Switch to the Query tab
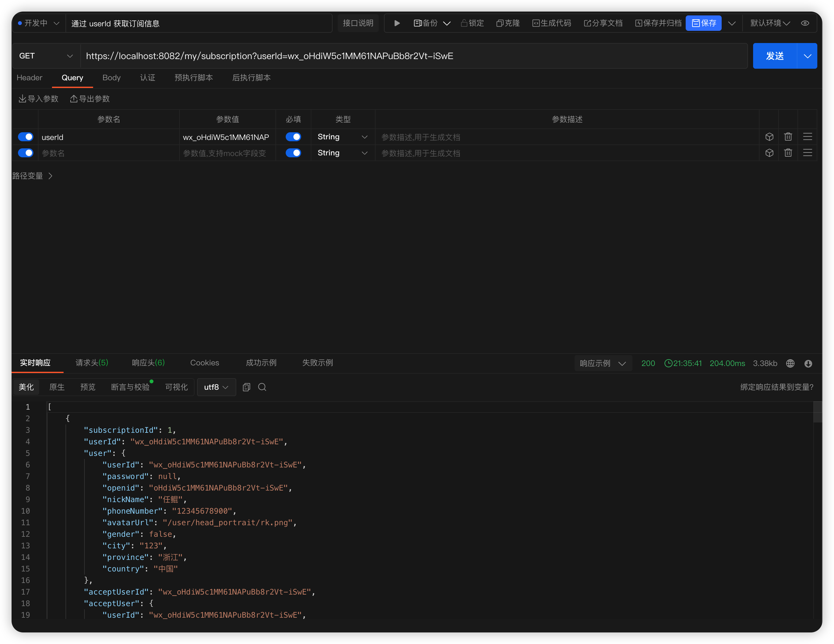Screen dimensions: 834x644 [72, 78]
